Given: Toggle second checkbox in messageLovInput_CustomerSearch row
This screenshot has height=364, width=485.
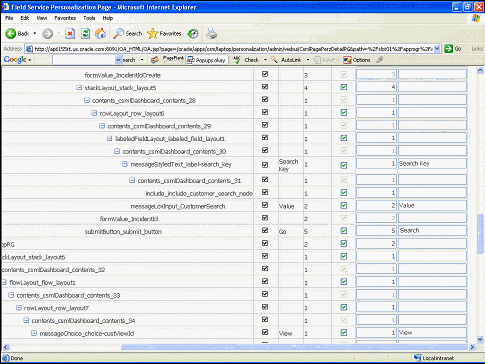Looking at the screenshot, I should tap(344, 206).
